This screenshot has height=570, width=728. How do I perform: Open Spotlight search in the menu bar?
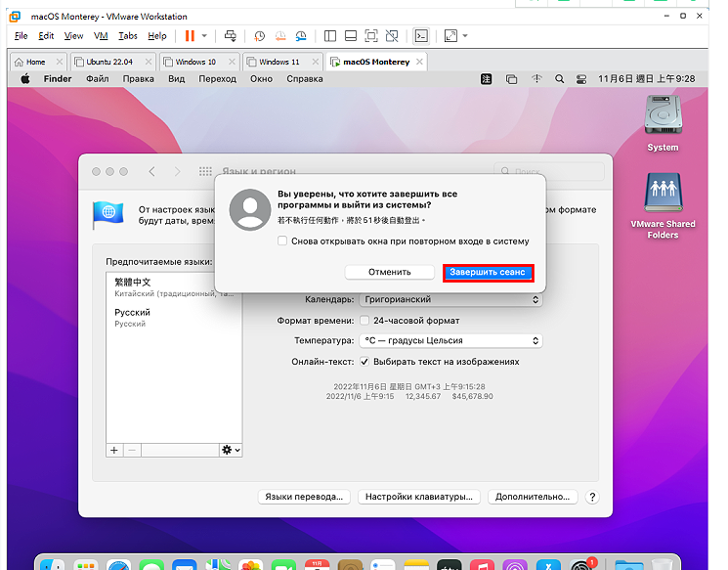[x=560, y=79]
